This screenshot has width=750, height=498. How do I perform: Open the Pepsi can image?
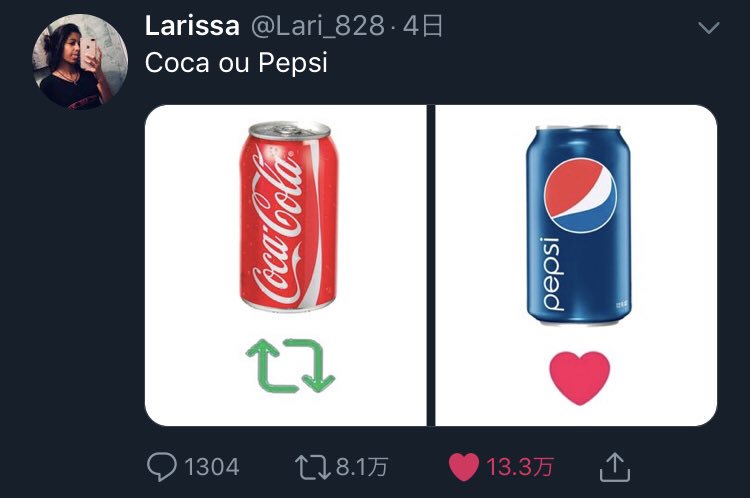(578, 225)
